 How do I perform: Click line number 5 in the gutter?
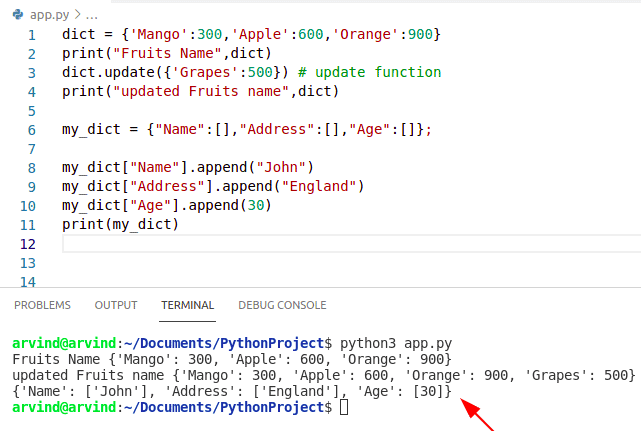point(31,111)
